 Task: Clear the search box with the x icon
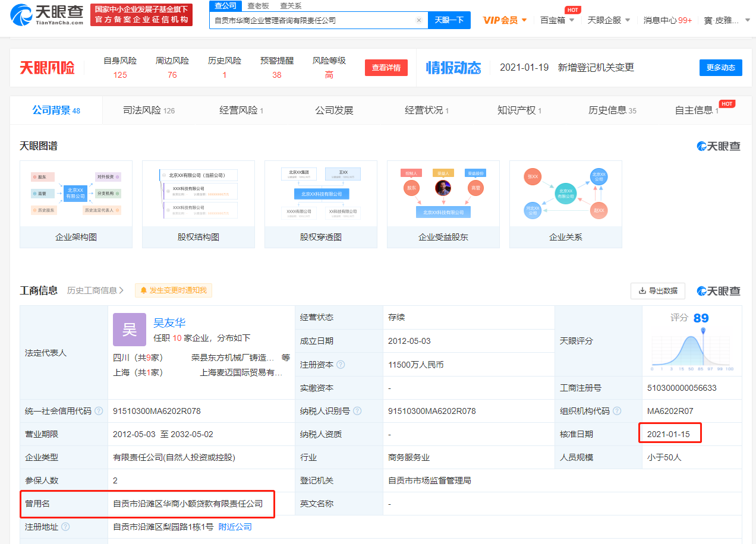(x=418, y=20)
